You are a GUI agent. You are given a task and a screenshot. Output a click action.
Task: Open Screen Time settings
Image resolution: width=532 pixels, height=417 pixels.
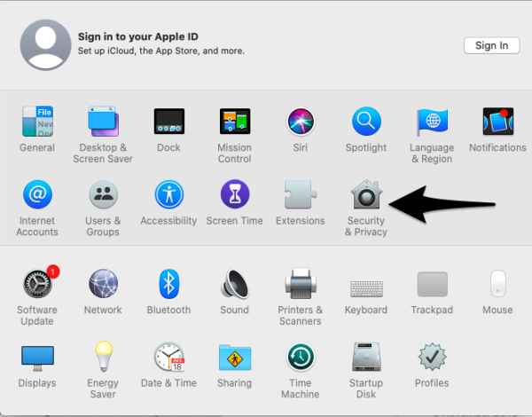(235, 194)
